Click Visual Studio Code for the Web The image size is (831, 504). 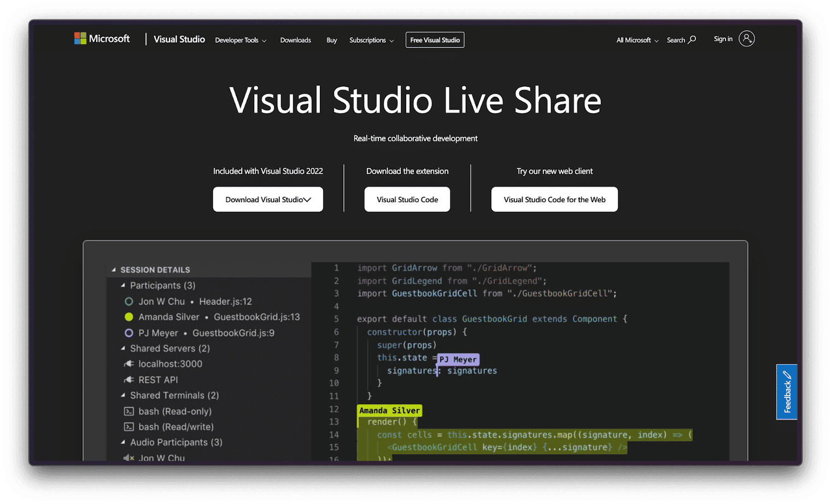(x=554, y=200)
